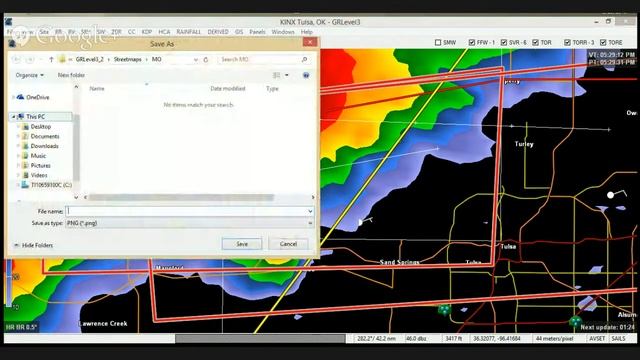Open the view options dropdown arrow
This screenshot has width=640, height=360.
287,75
